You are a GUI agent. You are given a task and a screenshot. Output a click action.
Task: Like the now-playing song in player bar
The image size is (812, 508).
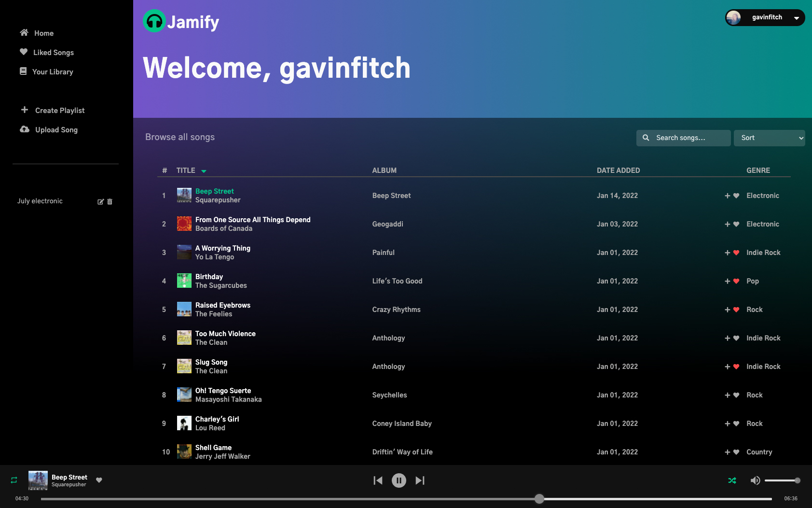(x=99, y=480)
